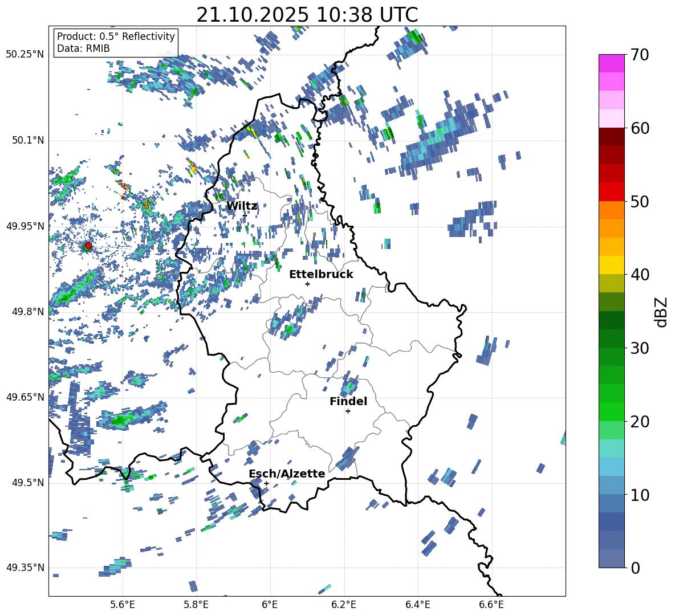
Task: Click the 6°E longitude label
Action: click(x=270, y=605)
